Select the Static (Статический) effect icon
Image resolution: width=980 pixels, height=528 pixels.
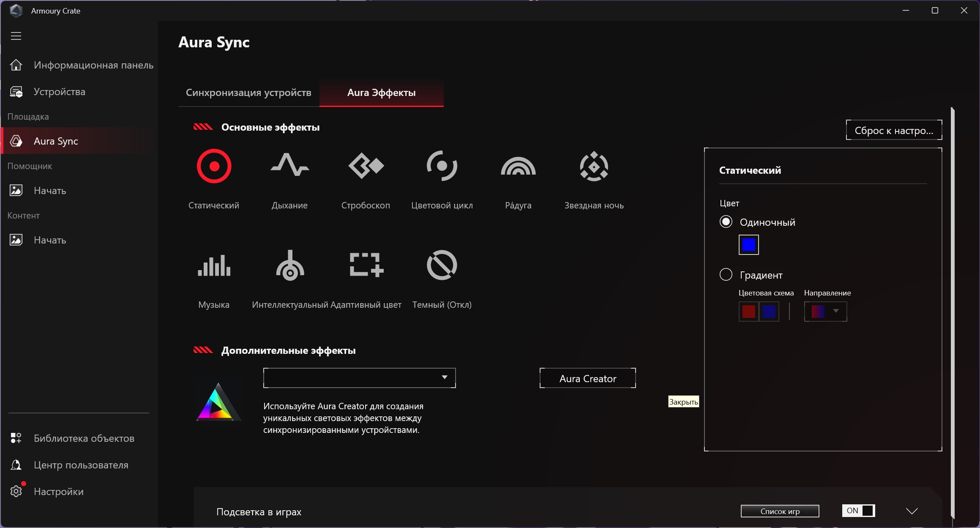click(214, 166)
